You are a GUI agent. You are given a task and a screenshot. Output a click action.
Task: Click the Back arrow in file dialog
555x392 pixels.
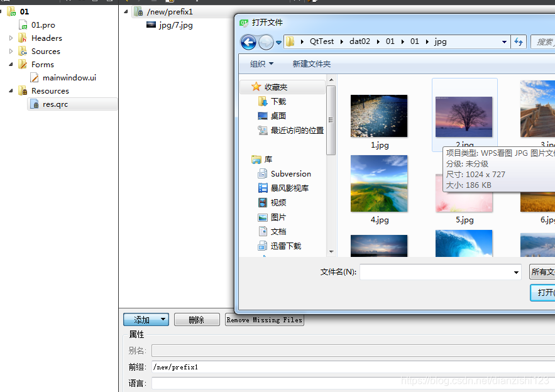[x=248, y=43]
